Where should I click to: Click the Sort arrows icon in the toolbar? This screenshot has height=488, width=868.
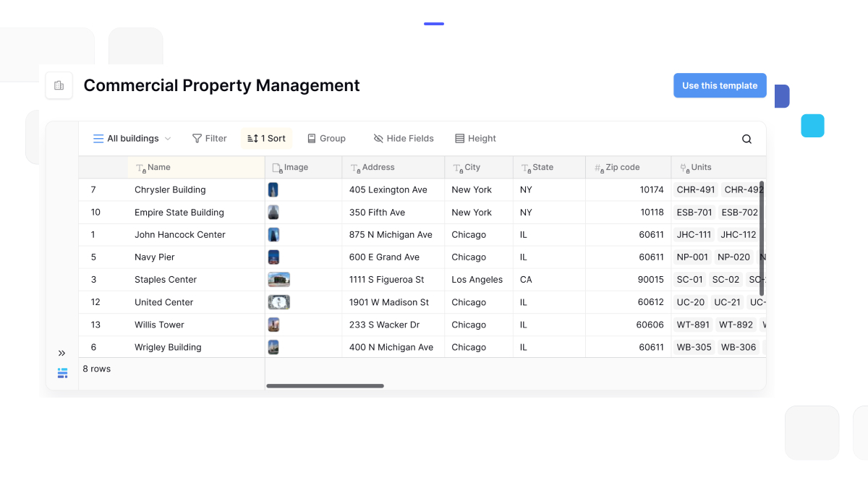point(253,137)
